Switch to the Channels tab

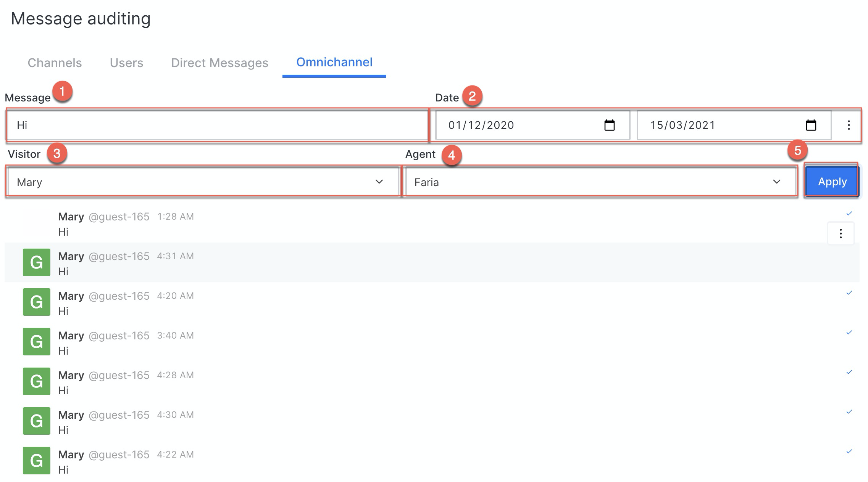[x=55, y=63]
